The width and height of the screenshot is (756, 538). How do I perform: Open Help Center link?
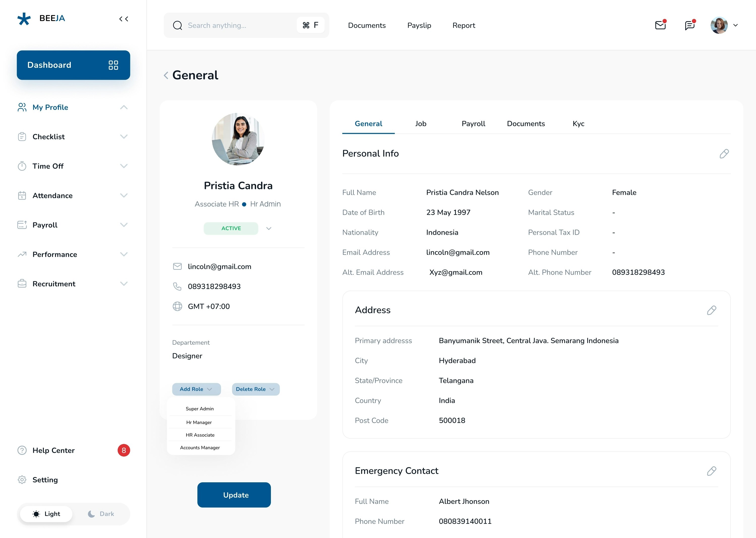(x=54, y=450)
